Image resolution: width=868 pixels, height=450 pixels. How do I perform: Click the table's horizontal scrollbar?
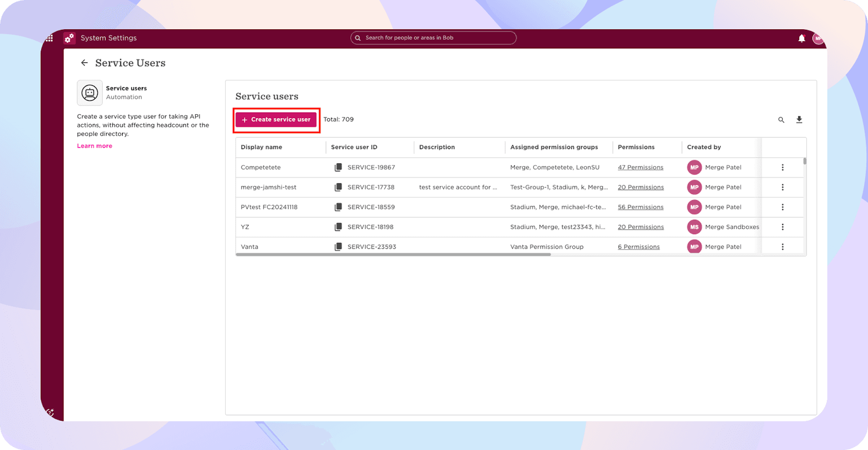coord(393,254)
